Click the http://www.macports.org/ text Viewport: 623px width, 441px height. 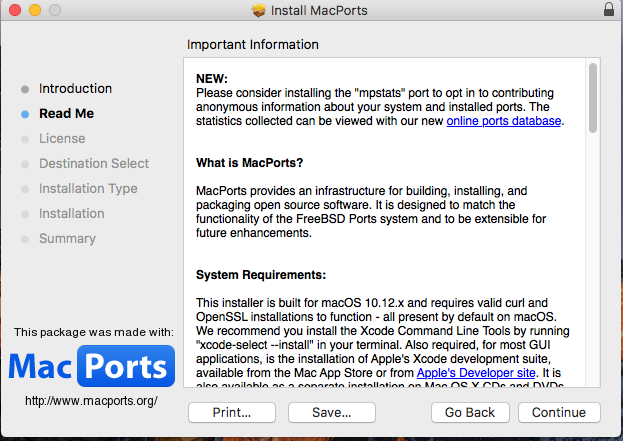point(91,400)
